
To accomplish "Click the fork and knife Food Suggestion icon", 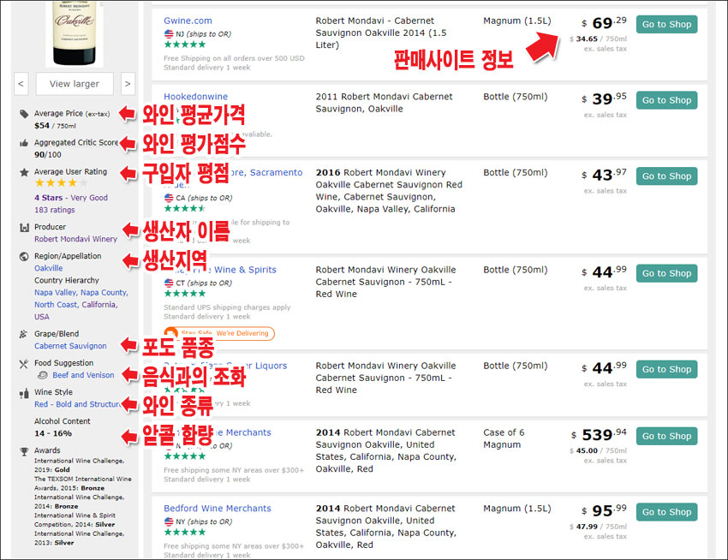I will tap(24, 363).
